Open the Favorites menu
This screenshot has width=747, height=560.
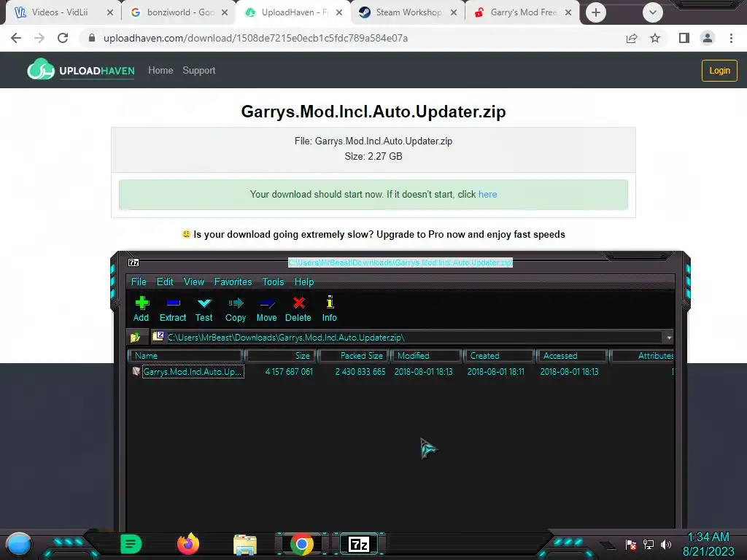click(x=233, y=282)
